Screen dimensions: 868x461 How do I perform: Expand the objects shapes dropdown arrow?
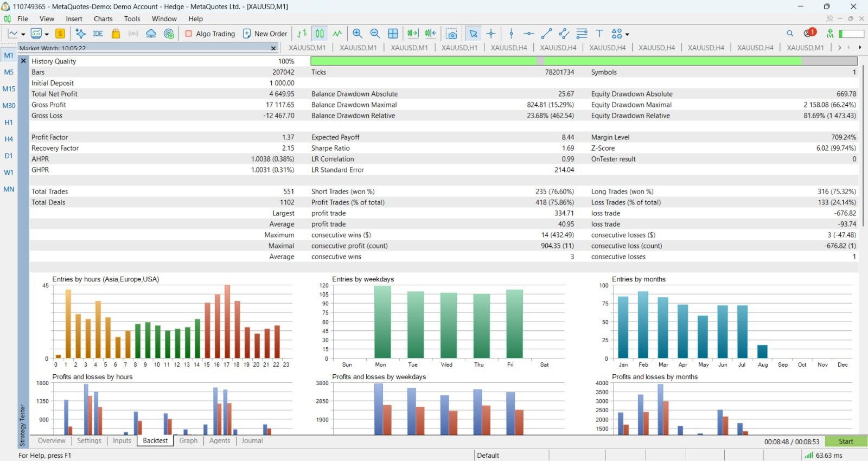(627, 34)
